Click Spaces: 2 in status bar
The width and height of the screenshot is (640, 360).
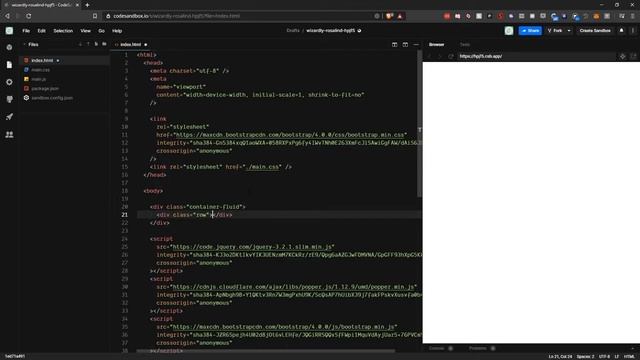[x=585, y=356]
